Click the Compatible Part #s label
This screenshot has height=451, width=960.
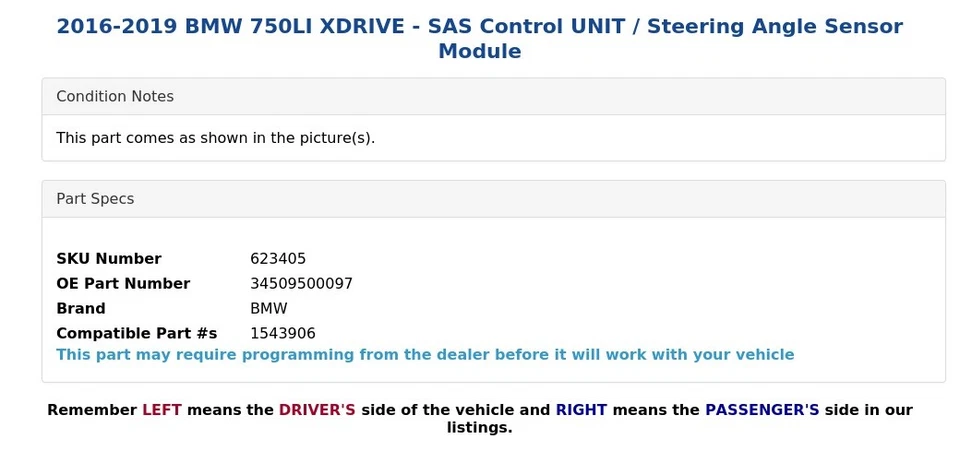point(137,334)
